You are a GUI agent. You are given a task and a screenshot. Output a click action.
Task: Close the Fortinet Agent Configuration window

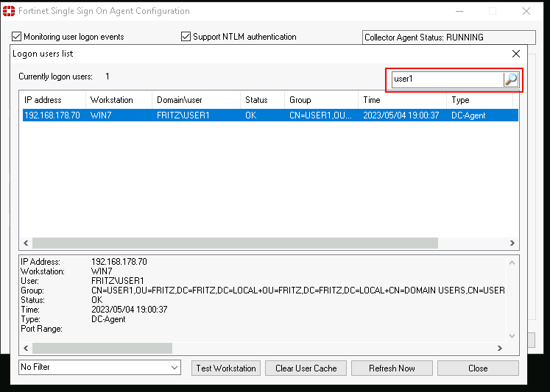pos(526,11)
